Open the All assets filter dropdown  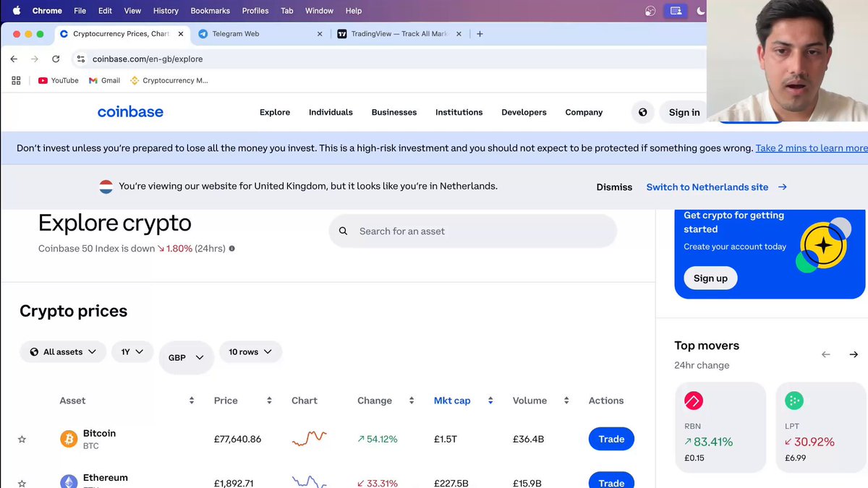point(63,352)
